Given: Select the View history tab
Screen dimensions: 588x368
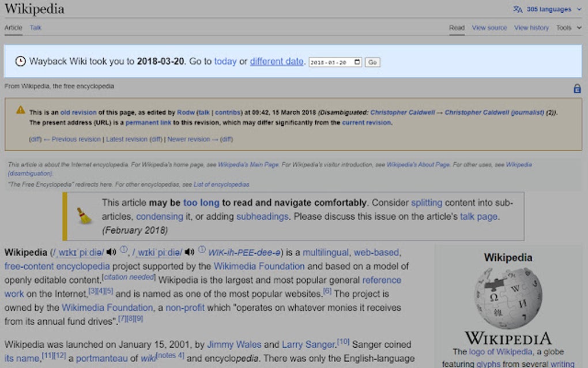Looking at the screenshot, I should click(531, 27).
